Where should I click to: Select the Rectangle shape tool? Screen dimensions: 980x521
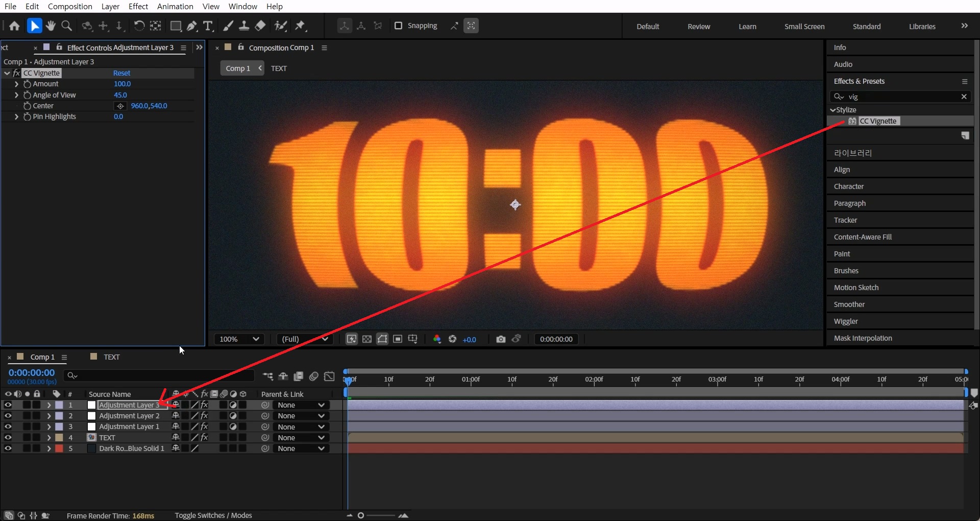pos(176,26)
